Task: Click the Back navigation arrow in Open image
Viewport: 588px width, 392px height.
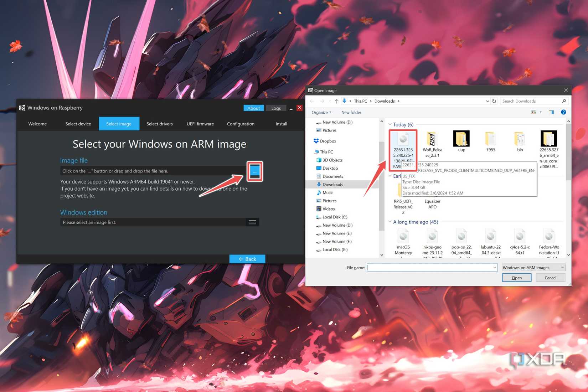Action: pyautogui.click(x=312, y=101)
